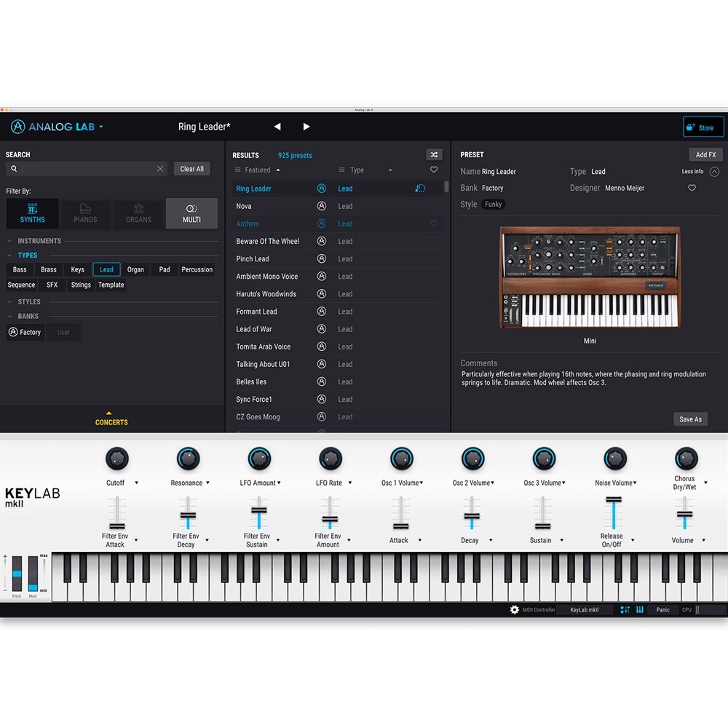Toggle the Factory bank filter
This screenshot has height=728, width=728.
tap(24, 332)
